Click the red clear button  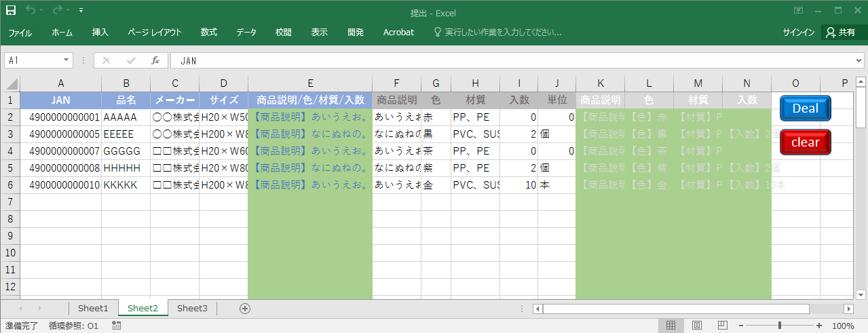tap(806, 142)
